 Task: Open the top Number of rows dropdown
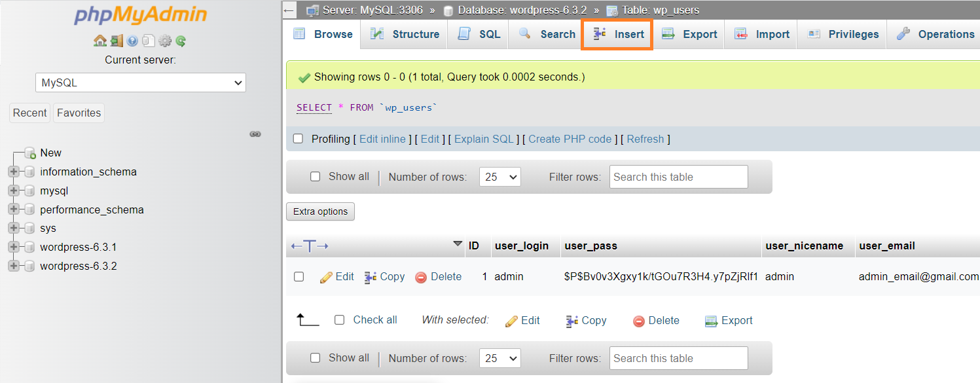pyautogui.click(x=500, y=177)
